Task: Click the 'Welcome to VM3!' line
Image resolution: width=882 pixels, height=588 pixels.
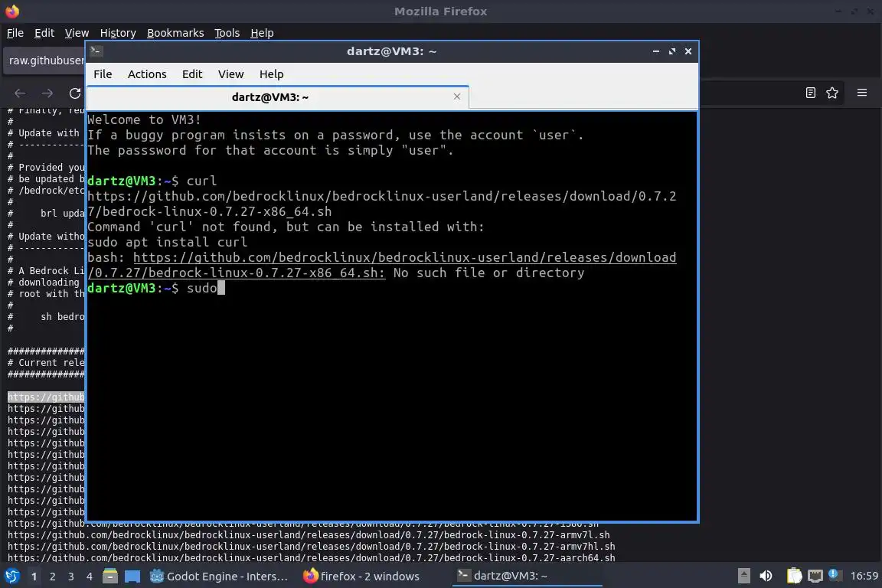Action: [x=144, y=119]
